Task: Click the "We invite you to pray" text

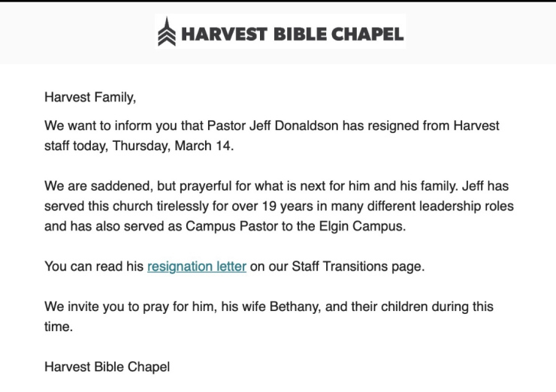Action: 105,307
